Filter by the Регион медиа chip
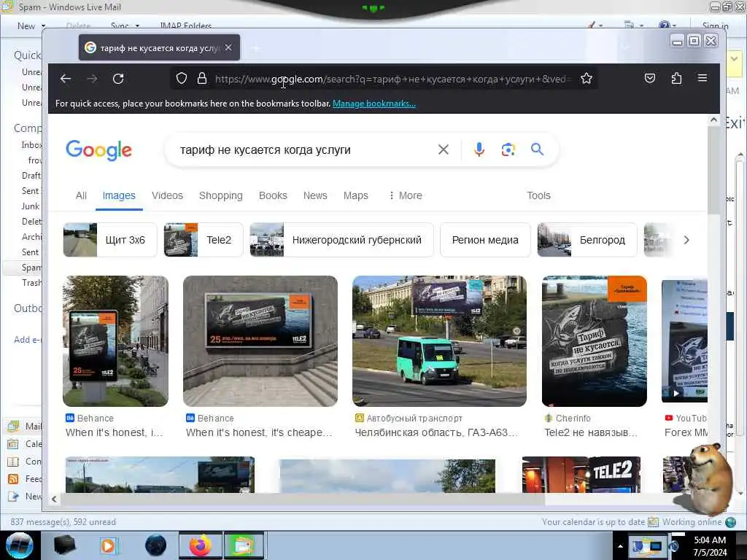Viewport: 747px width, 560px height. (485, 240)
